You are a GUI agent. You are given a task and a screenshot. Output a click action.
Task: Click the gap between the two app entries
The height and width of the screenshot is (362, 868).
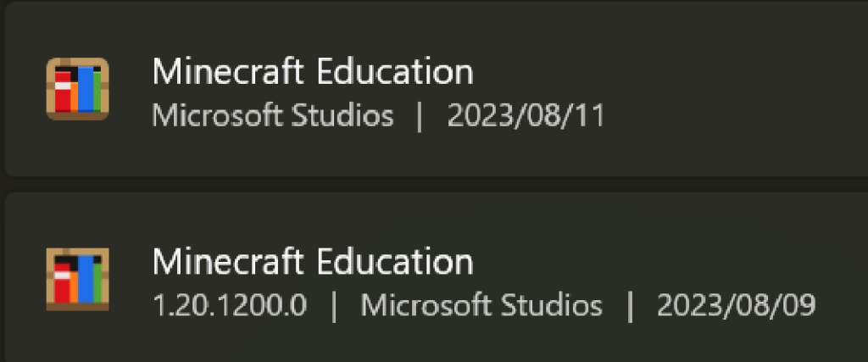tap(434, 184)
